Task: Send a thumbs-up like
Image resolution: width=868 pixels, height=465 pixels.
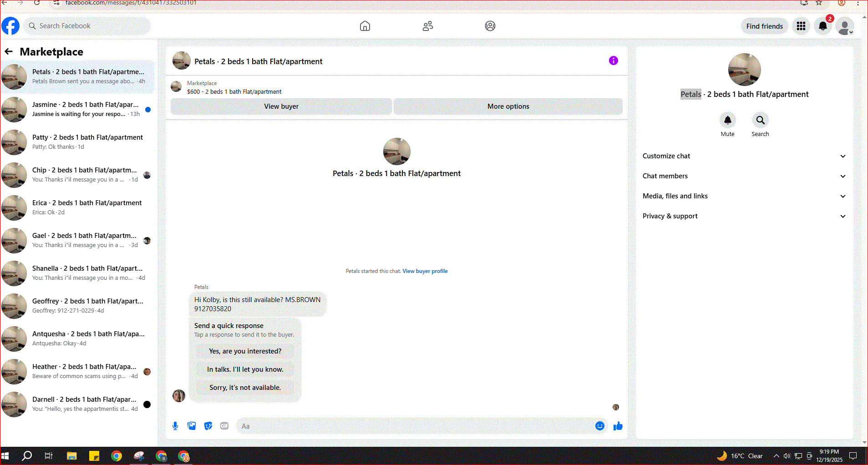Action: (618, 426)
